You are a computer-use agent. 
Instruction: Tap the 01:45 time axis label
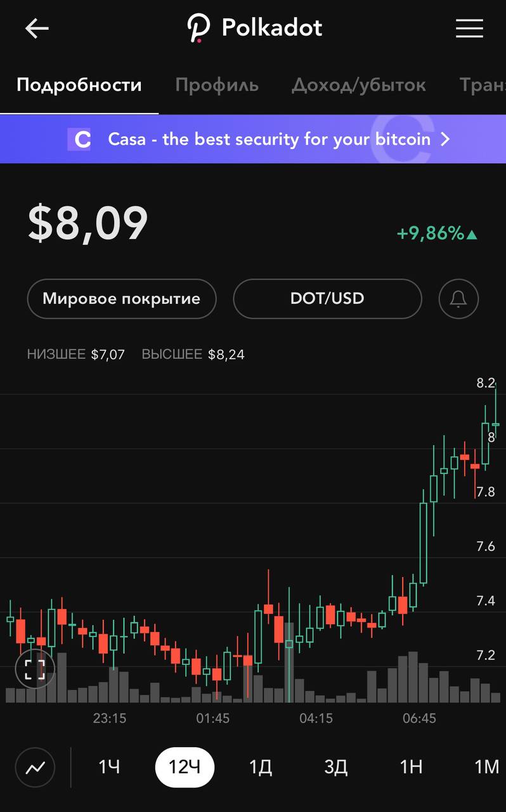tap(212, 719)
